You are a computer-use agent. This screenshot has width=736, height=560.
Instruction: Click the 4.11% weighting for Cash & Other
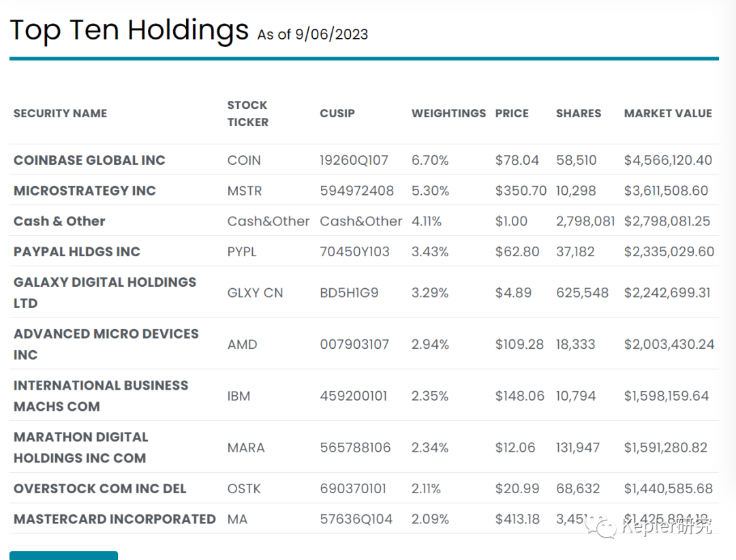click(x=427, y=221)
